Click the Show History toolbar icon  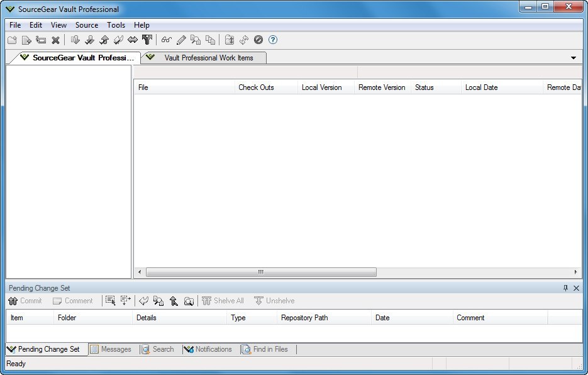point(211,40)
